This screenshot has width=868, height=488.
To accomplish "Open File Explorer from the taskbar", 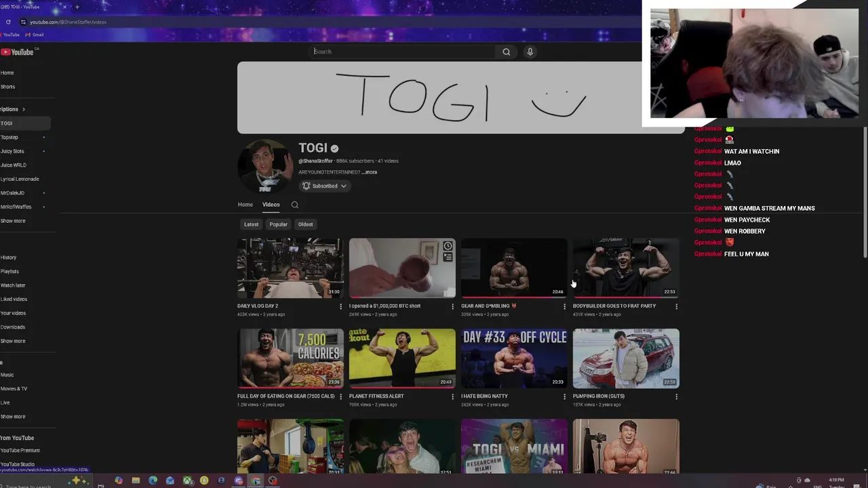I will click(x=136, y=481).
